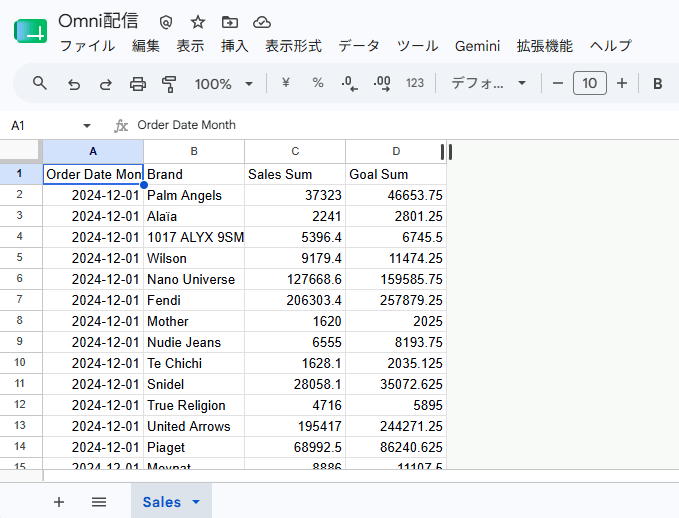Switch to the Sales sheet tab
The width and height of the screenshot is (679, 518).
pos(162,502)
